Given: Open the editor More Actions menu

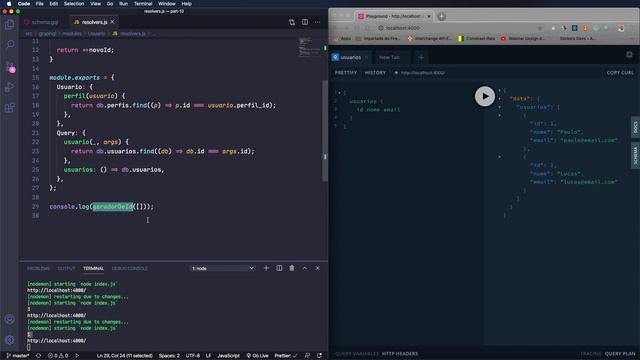Looking at the screenshot, I should 318,22.
